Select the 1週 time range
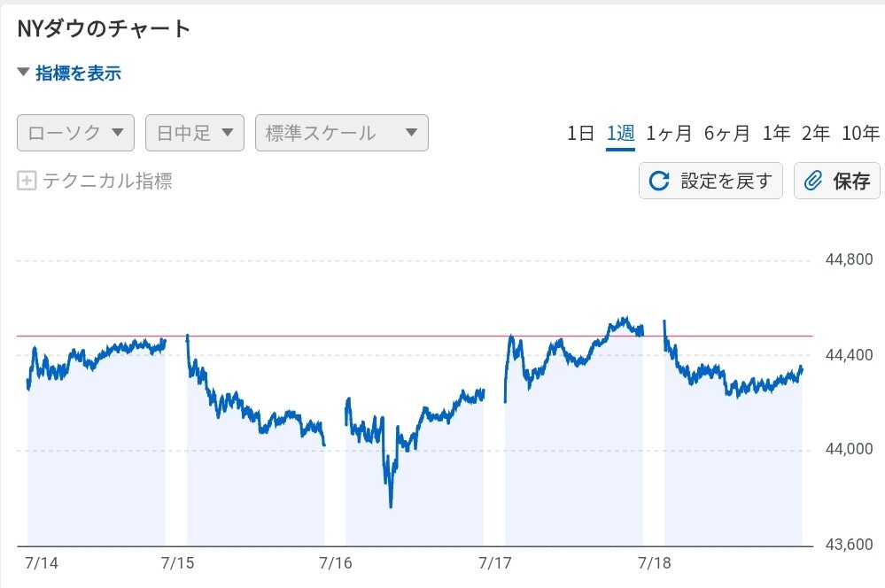 coord(620,134)
